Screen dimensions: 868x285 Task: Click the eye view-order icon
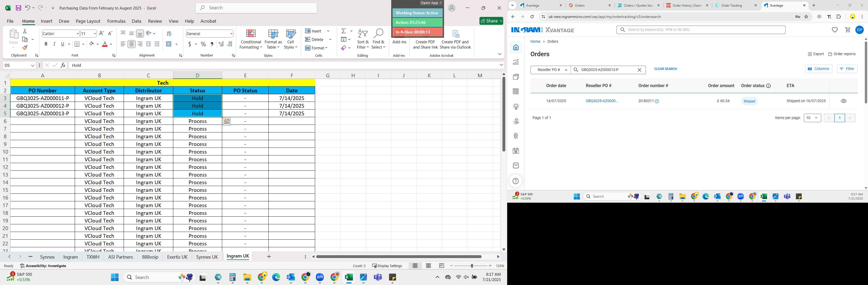[843, 101]
